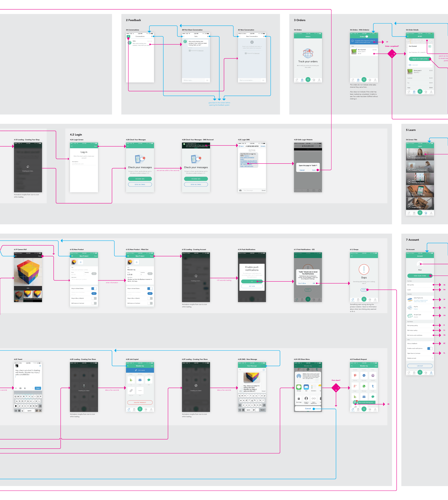
Task: Click the Email share icon in 6.2E Link Copied
Action: pyautogui.click(x=140, y=380)
